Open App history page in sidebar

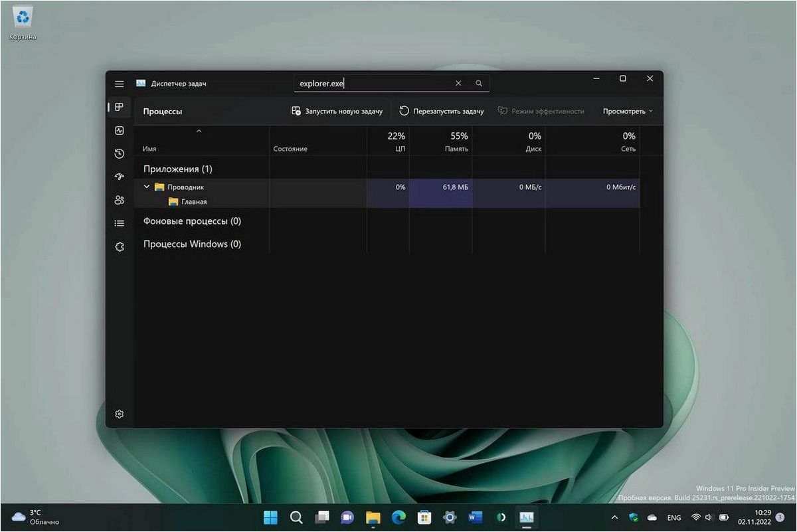click(x=120, y=153)
